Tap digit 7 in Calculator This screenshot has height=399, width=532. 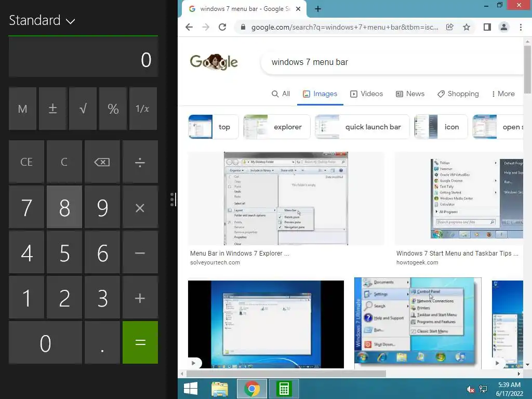click(26, 207)
